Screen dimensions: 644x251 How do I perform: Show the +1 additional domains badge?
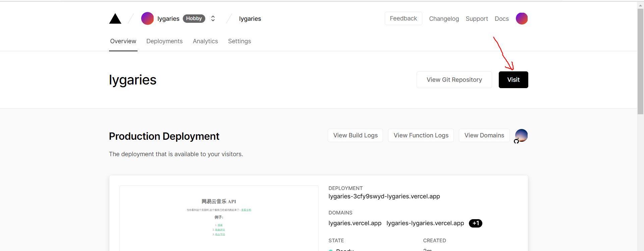pos(475,223)
